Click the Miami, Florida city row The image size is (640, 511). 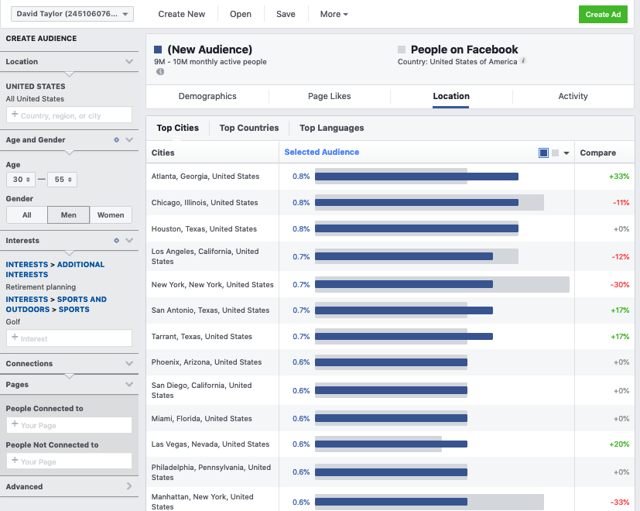390,418
